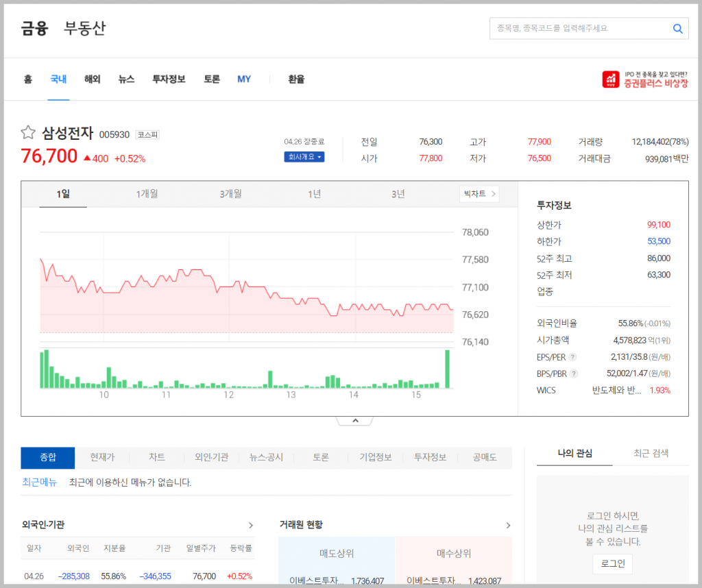Click the 매도상위 column header
This screenshot has width=702, height=588.
(337, 554)
